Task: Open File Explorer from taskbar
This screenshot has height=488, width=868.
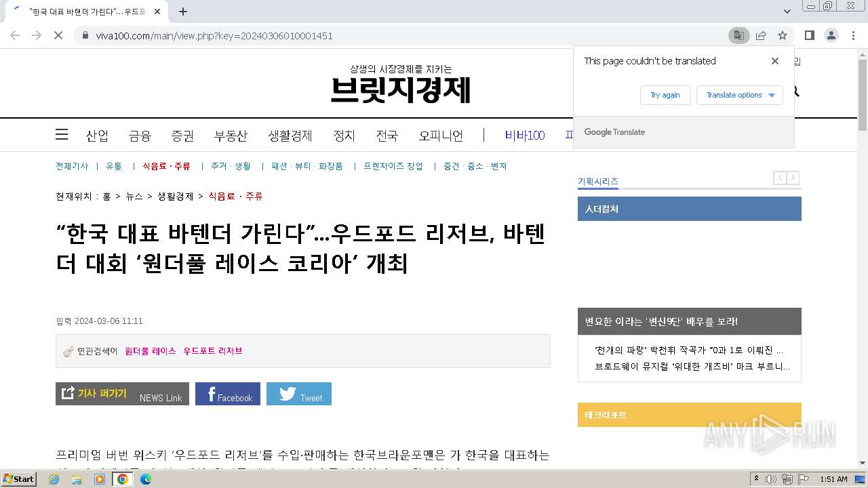Action: 77,479
